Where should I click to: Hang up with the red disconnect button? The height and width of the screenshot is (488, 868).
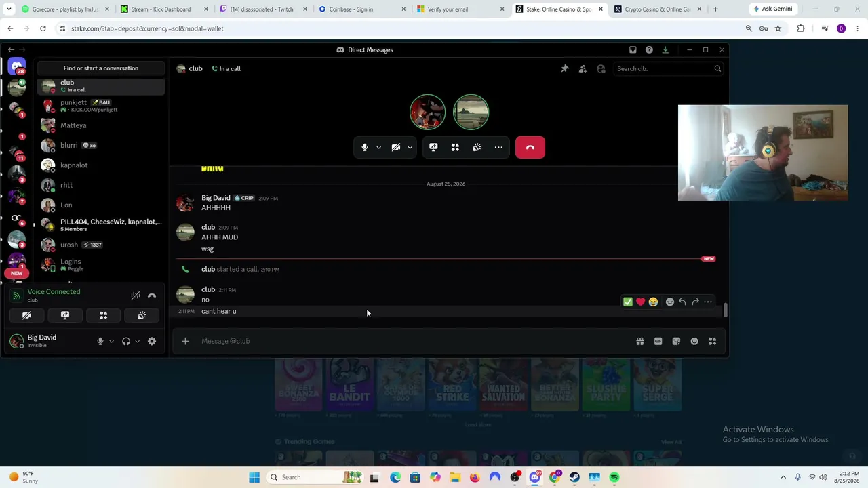click(x=530, y=147)
